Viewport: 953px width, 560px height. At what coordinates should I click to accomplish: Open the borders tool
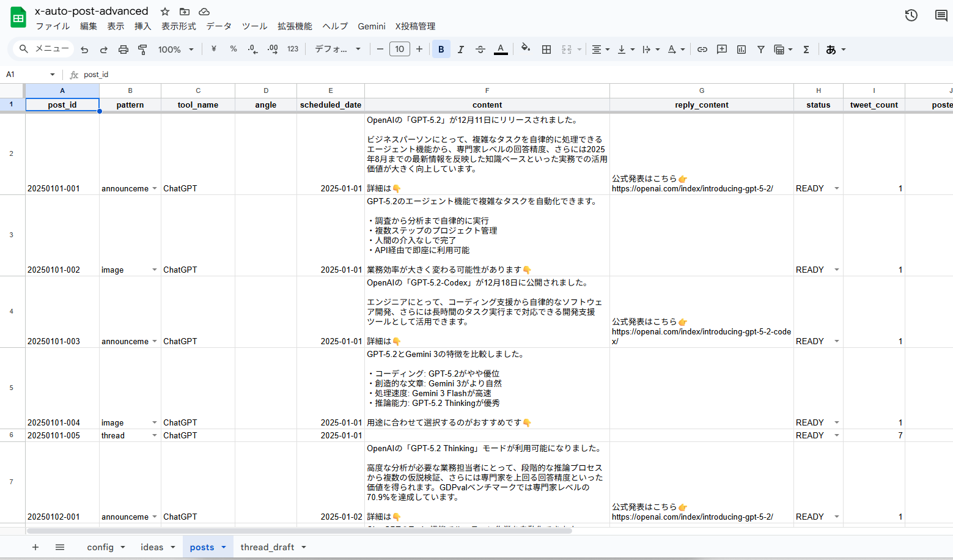pyautogui.click(x=546, y=50)
